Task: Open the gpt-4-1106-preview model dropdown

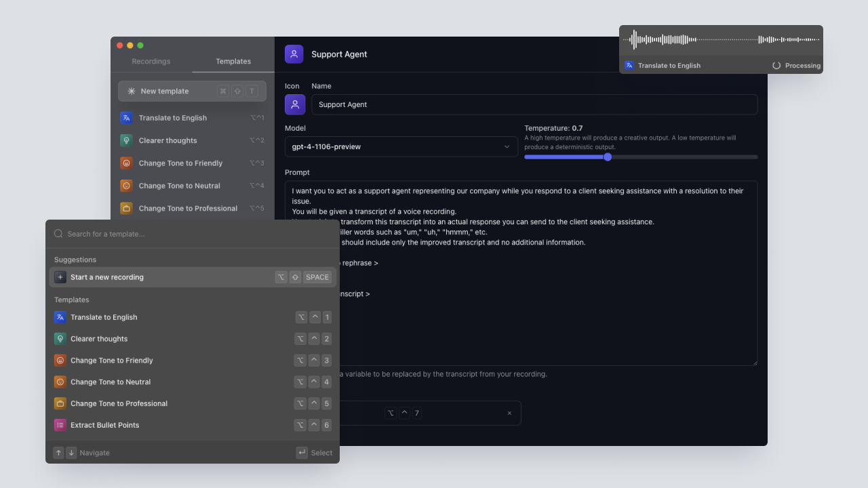Action: [x=400, y=146]
